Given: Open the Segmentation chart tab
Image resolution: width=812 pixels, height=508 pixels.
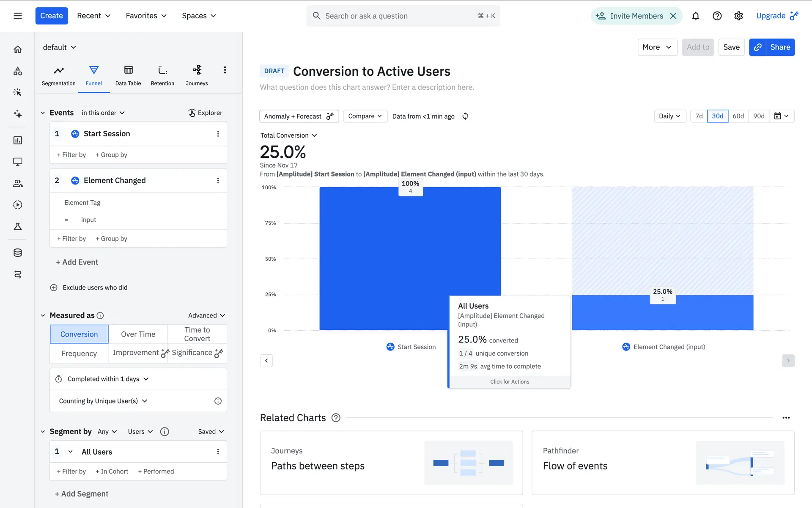Looking at the screenshot, I should point(58,75).
